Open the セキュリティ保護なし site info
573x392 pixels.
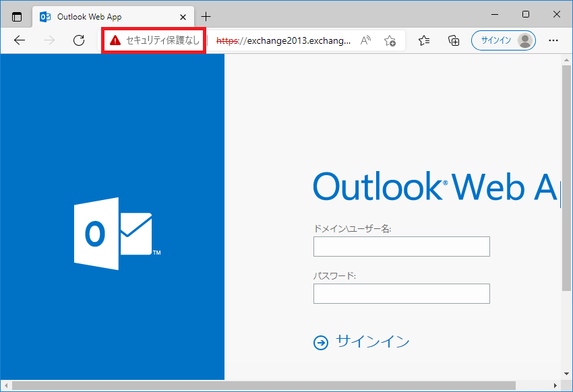[x=154, y=40]
